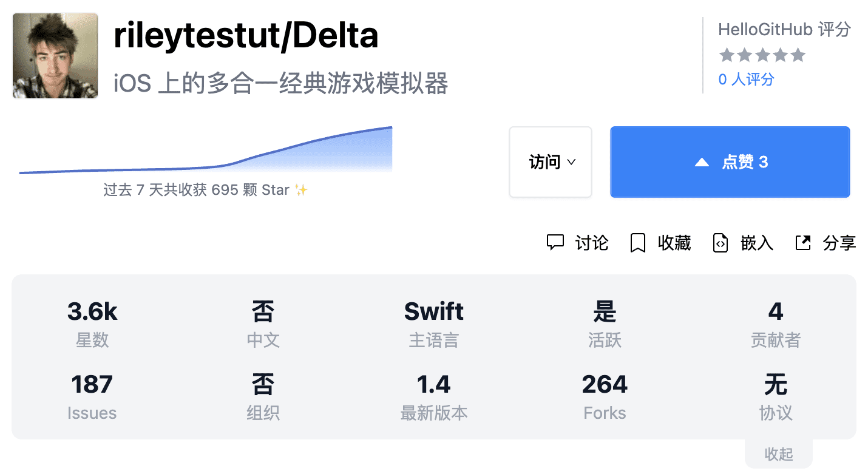Click the share external arrow icon
The image size is (868, 471).
coord(803,243)
